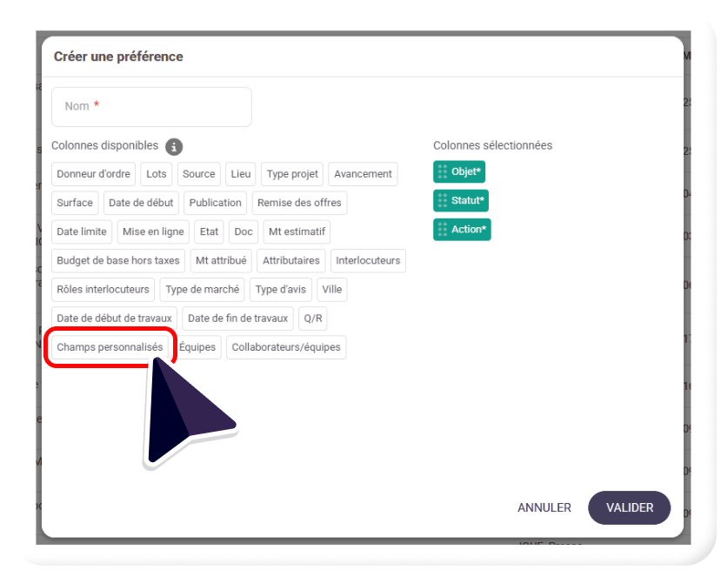Select the Remise des offres chip
Screen dimensions: 728x577
coord(299,203)
